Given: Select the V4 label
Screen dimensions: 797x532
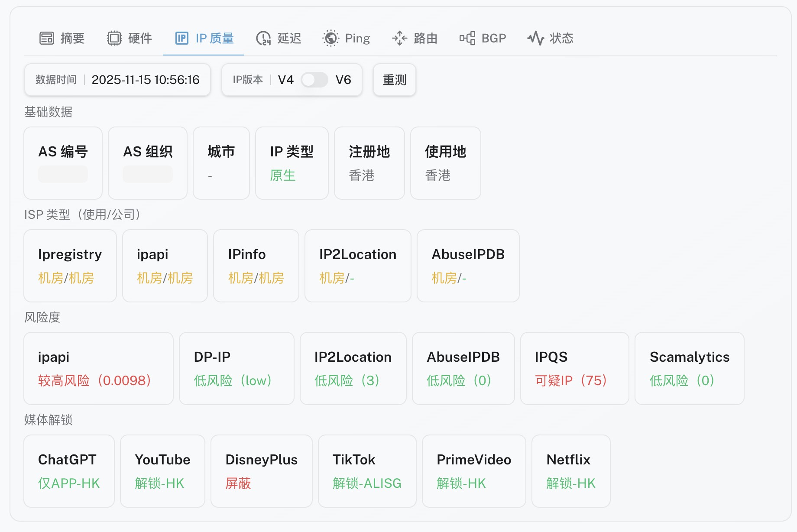Looking at the screenshot, I should click(x=285, y=80).
